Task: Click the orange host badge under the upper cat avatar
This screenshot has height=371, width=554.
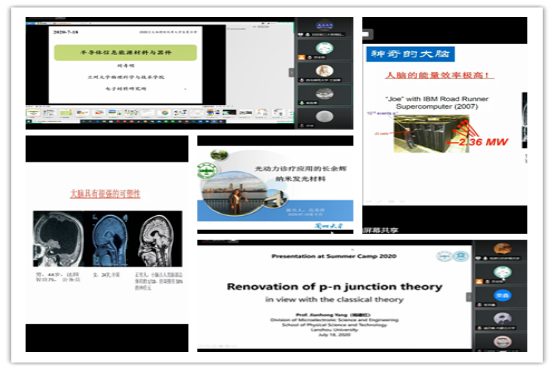Action: (302, 57)
